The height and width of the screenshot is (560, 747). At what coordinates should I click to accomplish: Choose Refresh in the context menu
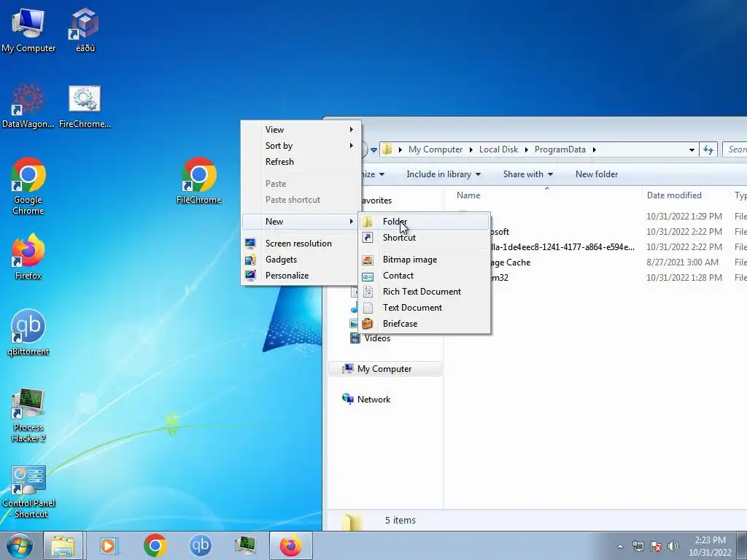click(x=301, y=162)
